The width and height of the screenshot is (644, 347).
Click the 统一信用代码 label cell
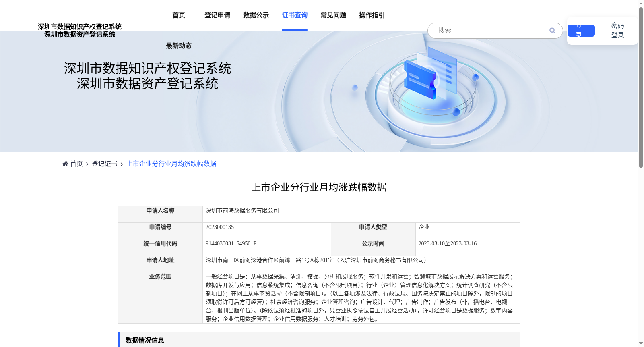click(160, 247)
